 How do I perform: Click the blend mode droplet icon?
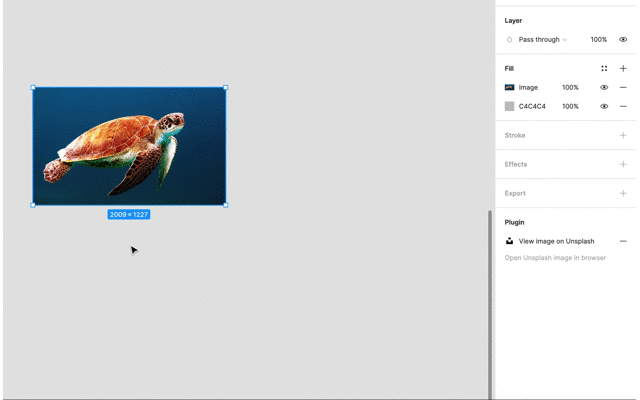(x=509, y=40)
